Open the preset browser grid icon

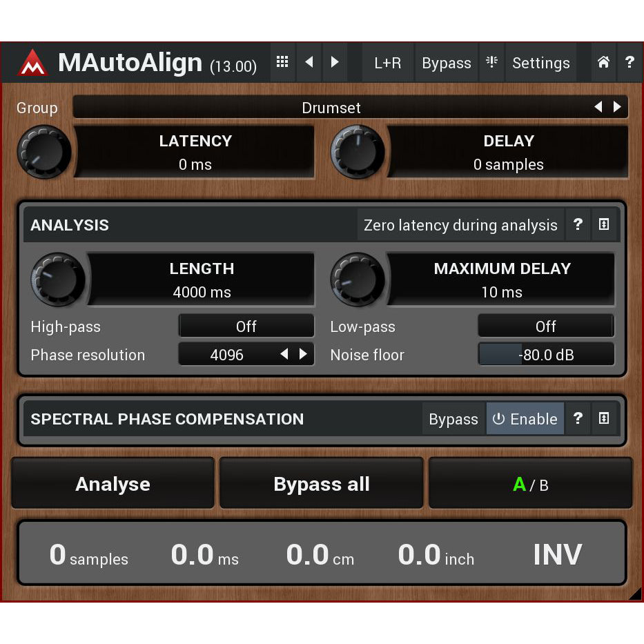282,62
